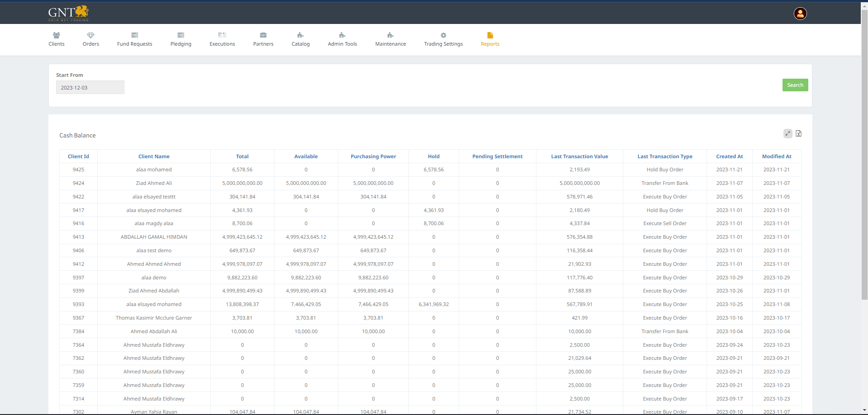Open the Fund Requests menu item
Screen dimensions: 868x415
click(134, 40)
